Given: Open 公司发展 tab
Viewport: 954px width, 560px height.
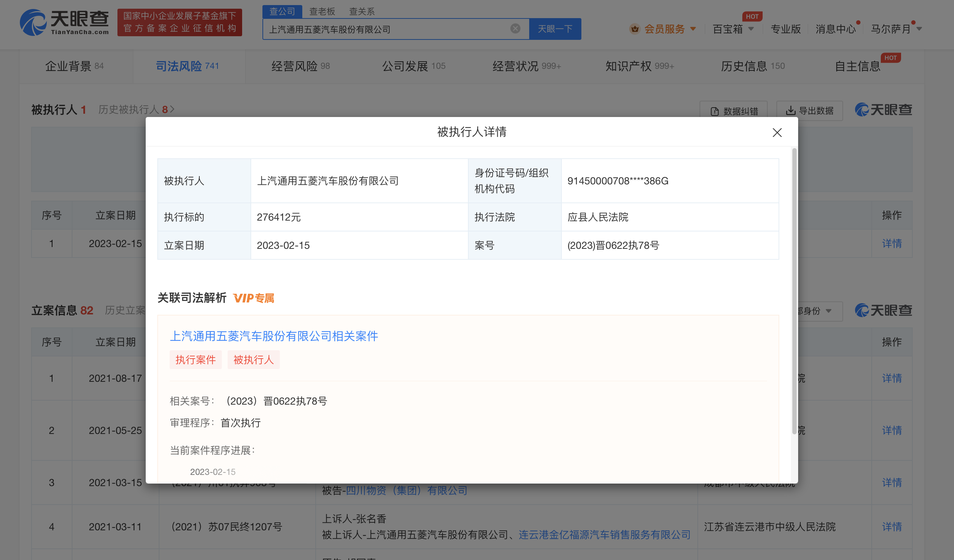Looking at the screenshot, I should (414, 66).
